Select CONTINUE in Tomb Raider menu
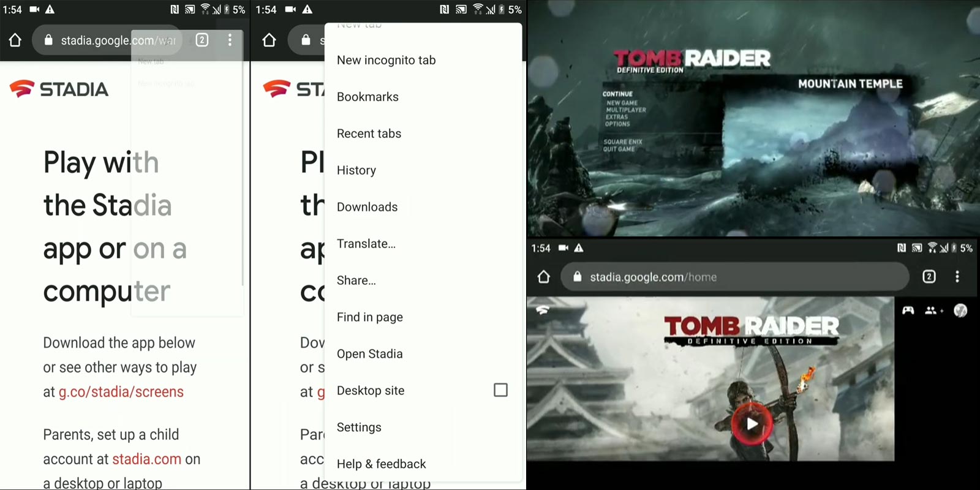 point(617,94)
